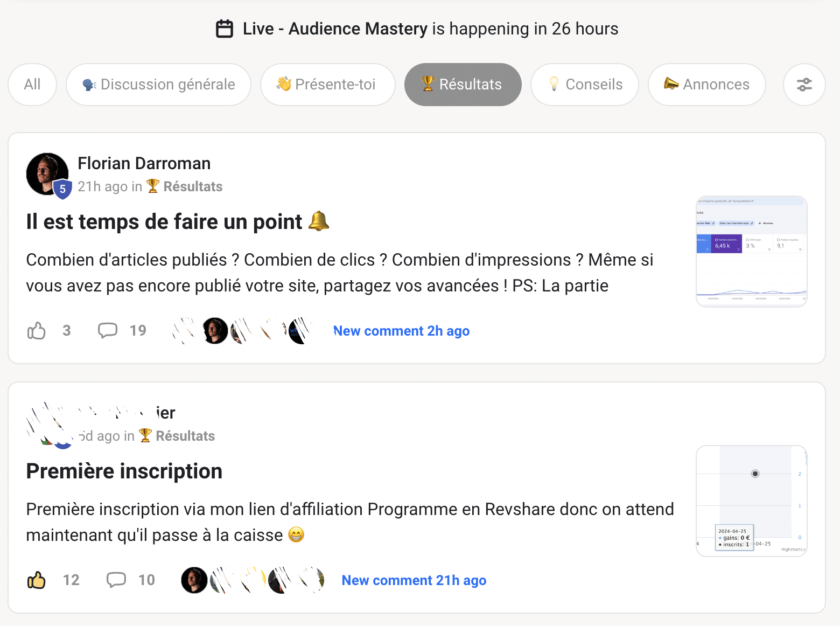Open the Search Console chart thumbnail
The width and height of the screenshot is (840, 626).
tap(752, 252)
